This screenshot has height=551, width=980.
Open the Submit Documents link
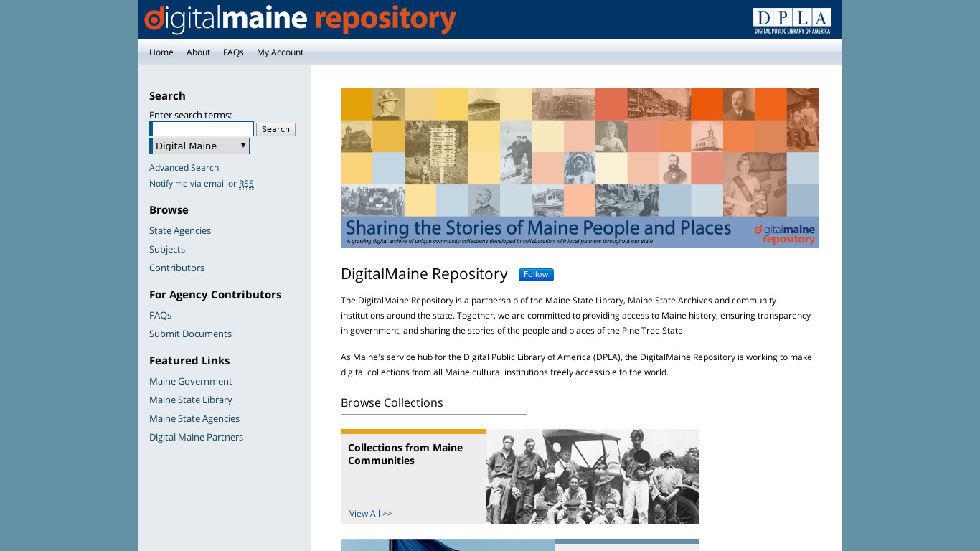190,334
